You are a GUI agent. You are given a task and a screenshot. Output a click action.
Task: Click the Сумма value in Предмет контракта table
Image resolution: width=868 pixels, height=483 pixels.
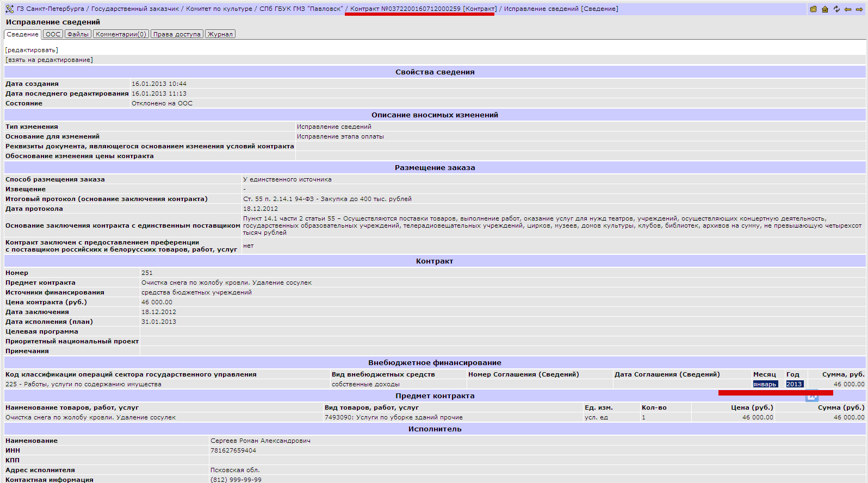(x=849, y=417)
